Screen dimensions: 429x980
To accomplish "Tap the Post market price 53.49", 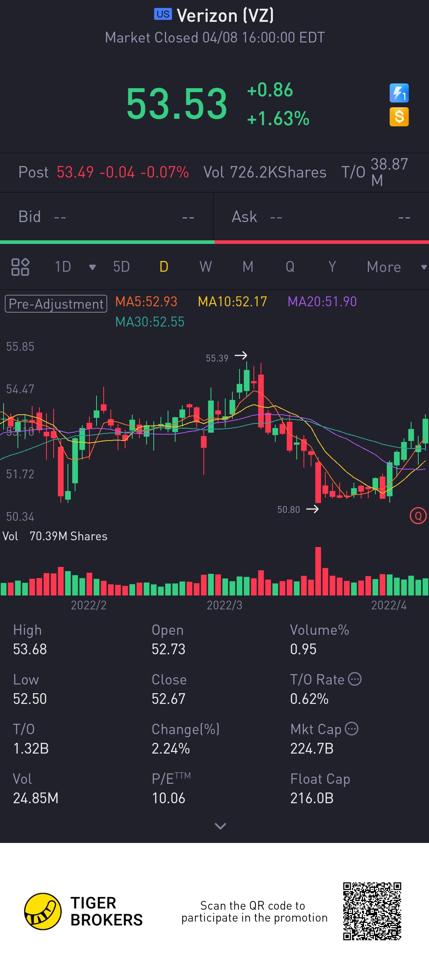I will [75, 172].
